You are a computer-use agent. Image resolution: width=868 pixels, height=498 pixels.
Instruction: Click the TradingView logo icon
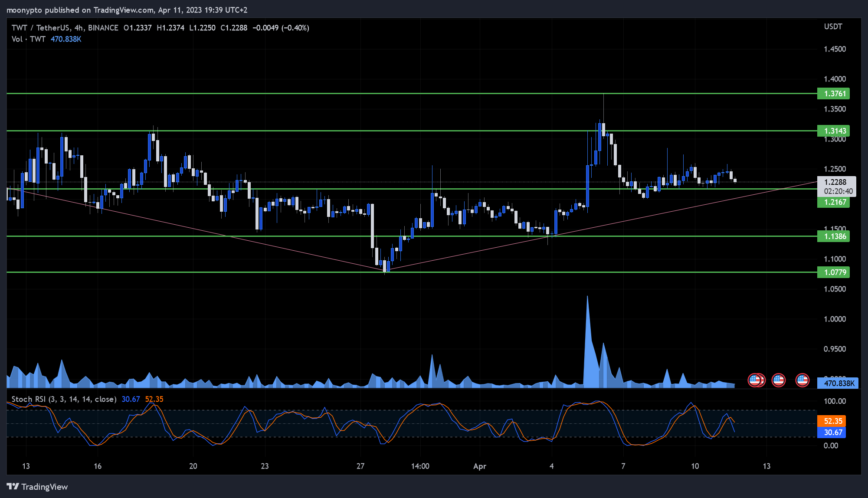point(13,486)
